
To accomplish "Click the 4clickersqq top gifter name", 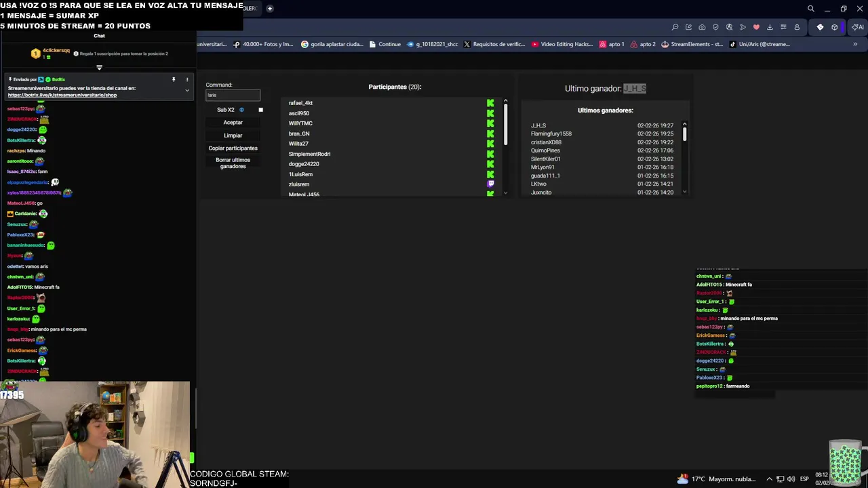I will (56, 50).
